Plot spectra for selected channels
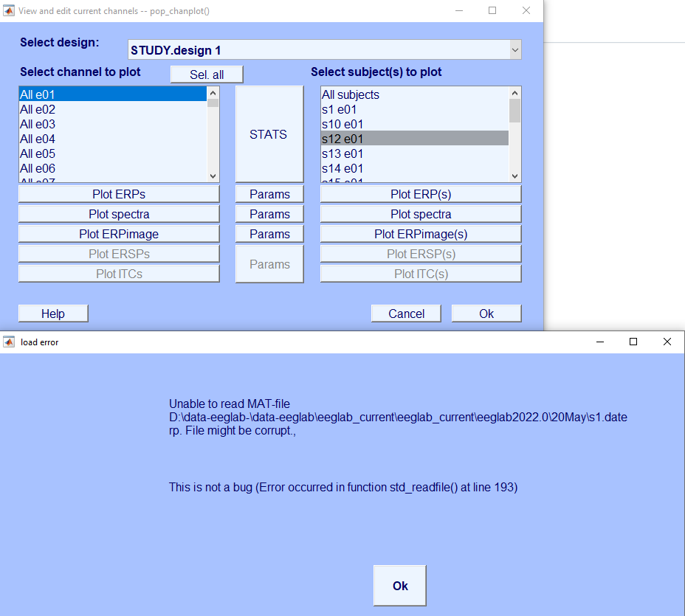This screenshot has width=685, height=616. point(118,213)
